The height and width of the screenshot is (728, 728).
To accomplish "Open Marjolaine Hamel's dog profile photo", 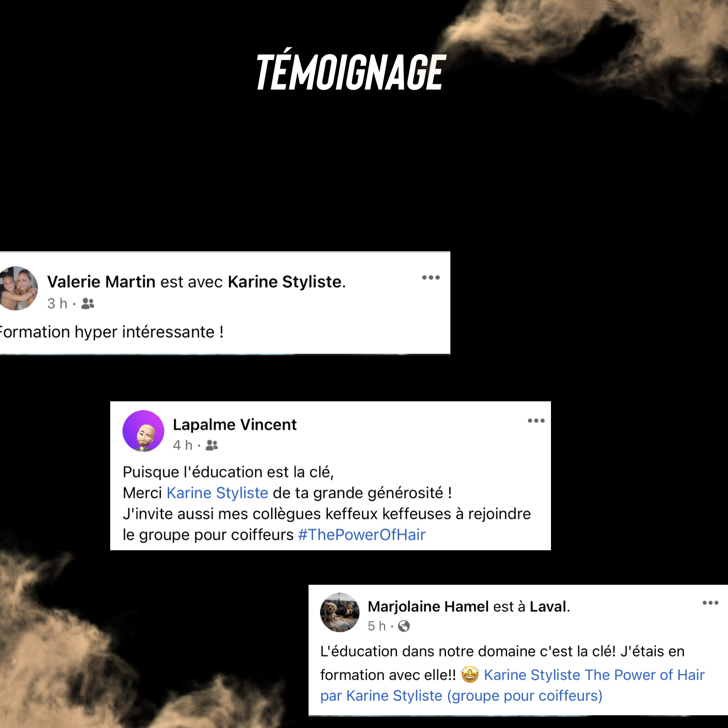I will click(x=339, y=612).
